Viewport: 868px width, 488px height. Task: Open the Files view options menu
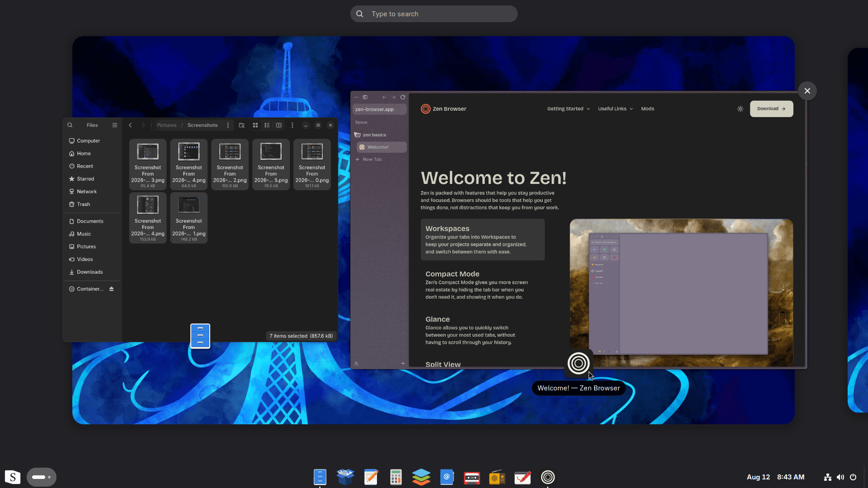[x=292, y=125]
